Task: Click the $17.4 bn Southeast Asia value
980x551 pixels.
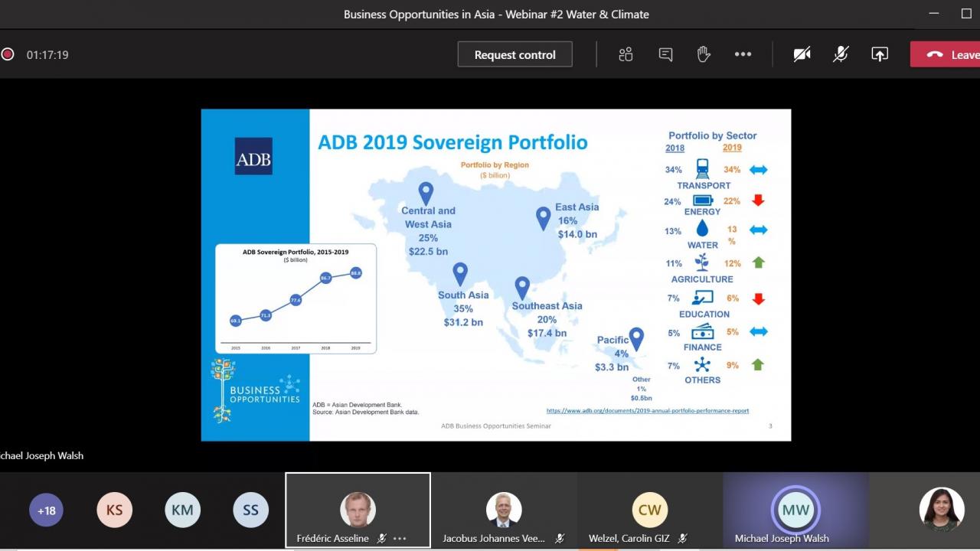Action: pos(547,333)
